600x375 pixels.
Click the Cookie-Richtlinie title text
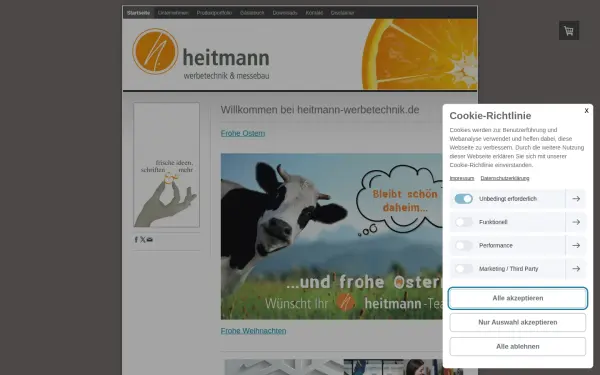click(490, 116)
